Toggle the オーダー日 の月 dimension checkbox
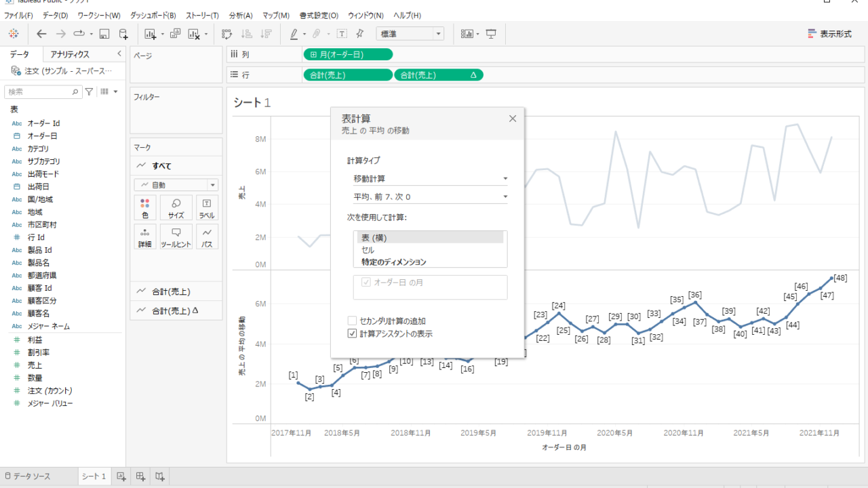This screenshot has width=868, height=488. [367, 282]
